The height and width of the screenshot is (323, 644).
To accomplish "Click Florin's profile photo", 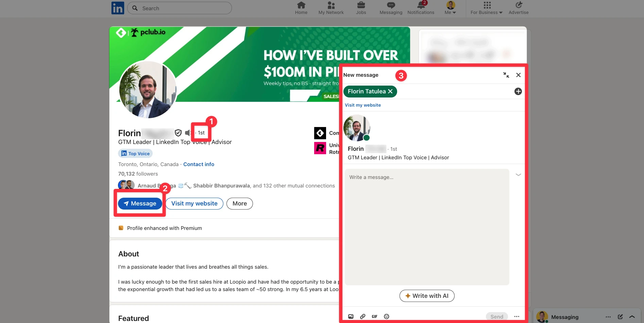I will click(148, 90).
